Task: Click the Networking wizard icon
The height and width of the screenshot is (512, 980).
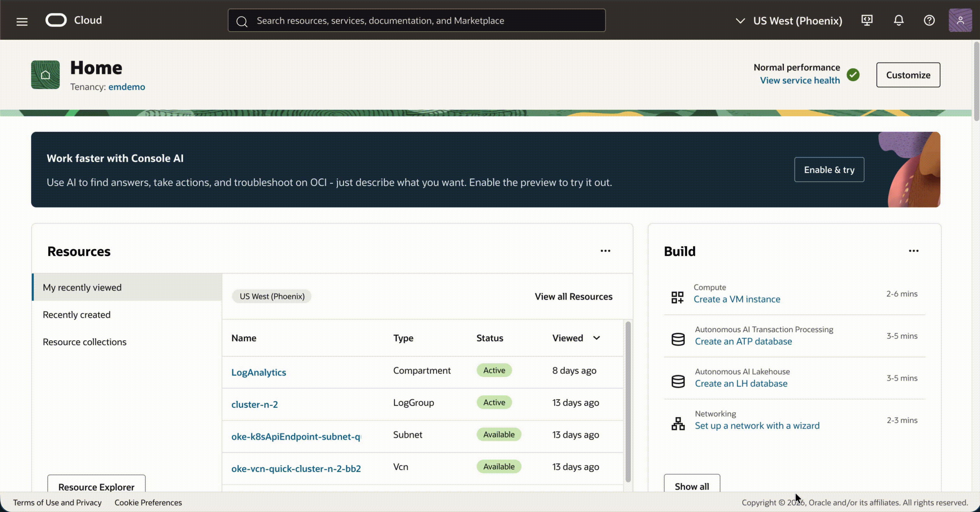Action: click(x=678, y=424)
